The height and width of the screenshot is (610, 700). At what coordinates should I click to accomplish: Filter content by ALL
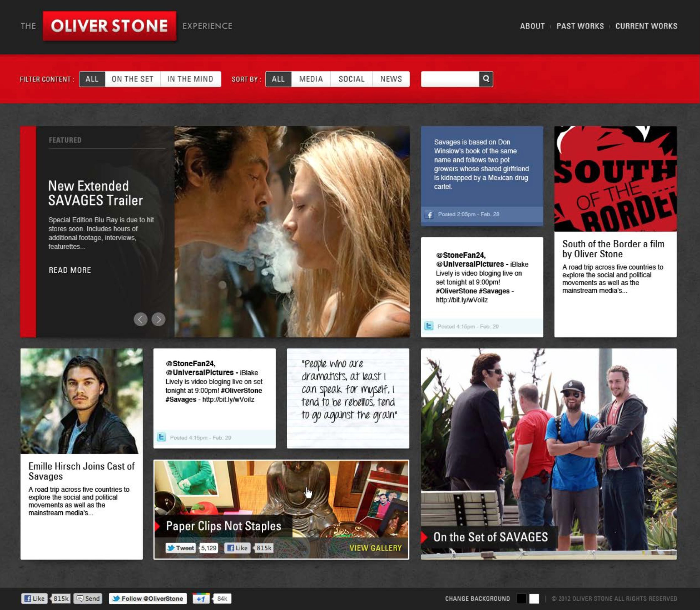92,79
